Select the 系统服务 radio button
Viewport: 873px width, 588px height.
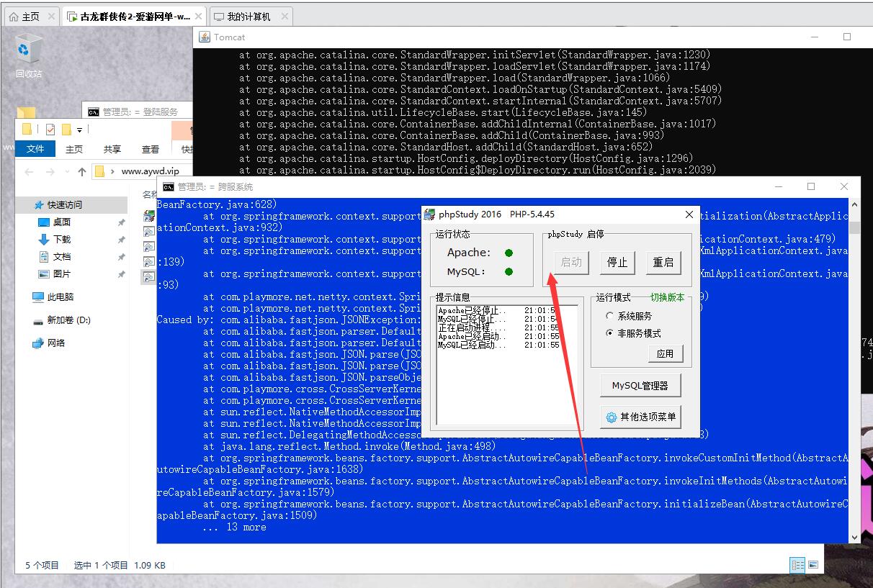coord(610,316)
